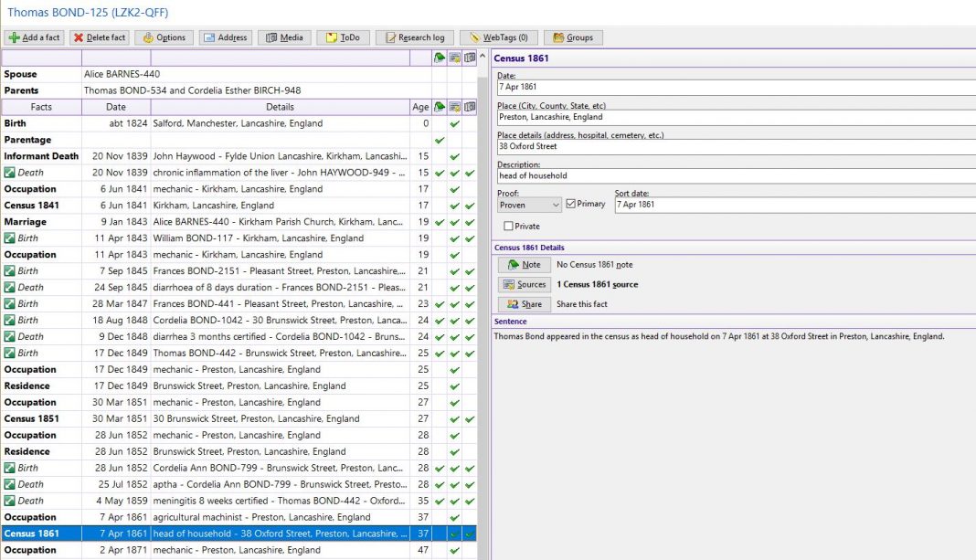Image resolution: width=976 pixels, height=560 pixels.
Task: Open the Research log
Action: pos(415,37)
